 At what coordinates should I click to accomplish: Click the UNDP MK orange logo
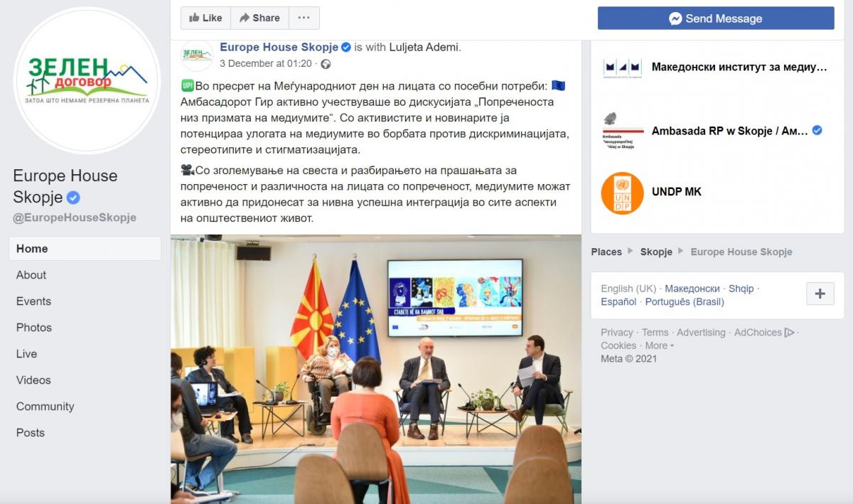[622, 192]
